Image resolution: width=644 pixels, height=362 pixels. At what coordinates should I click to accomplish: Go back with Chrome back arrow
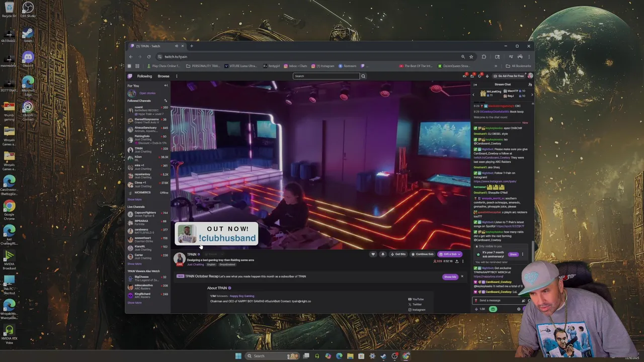coord(131,57)
